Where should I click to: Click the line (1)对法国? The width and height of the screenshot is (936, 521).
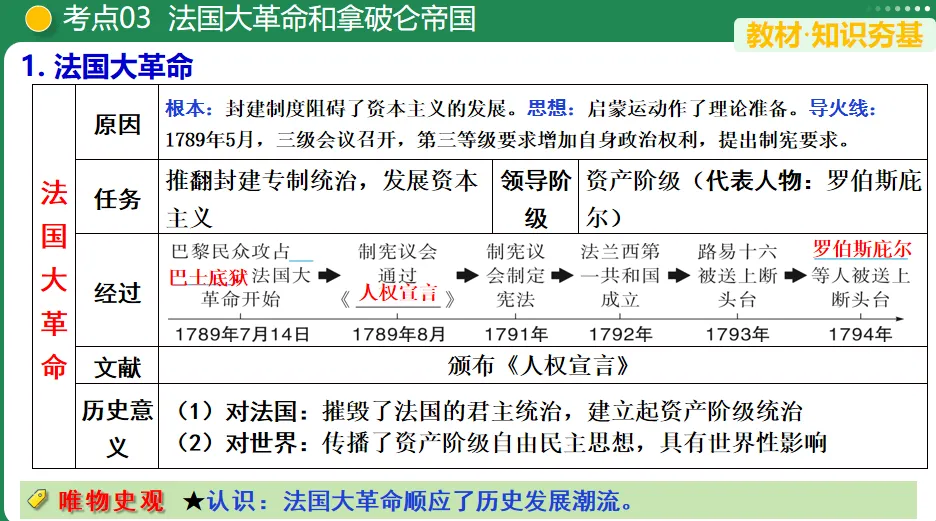[x=488, y=411]
